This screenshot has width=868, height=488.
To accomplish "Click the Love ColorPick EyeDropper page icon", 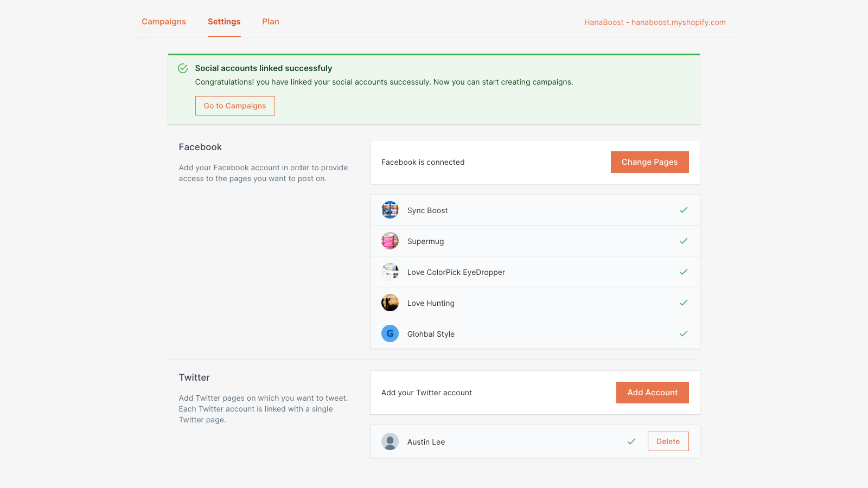I will 390,272.
